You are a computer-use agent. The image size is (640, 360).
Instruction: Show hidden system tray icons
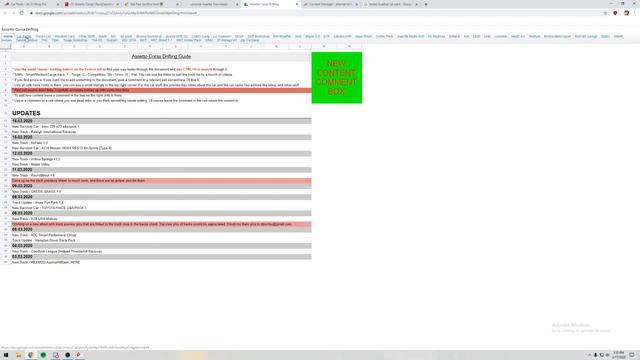coord(589,355)
